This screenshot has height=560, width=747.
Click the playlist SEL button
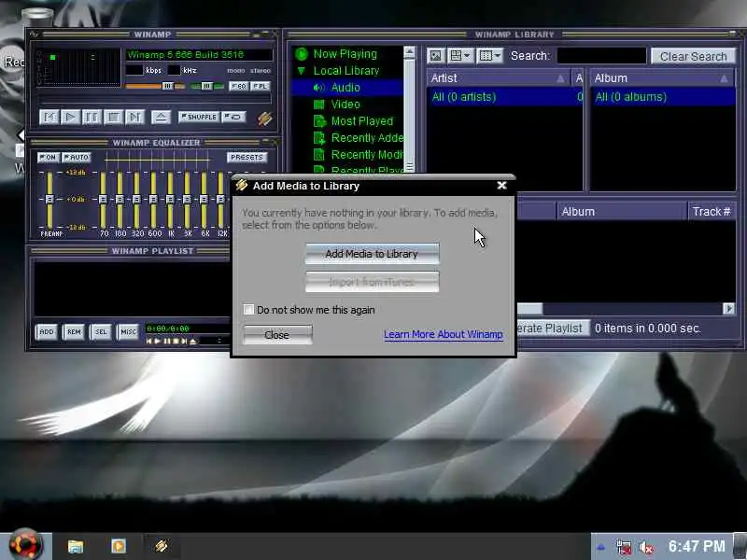click(x=101, y=332)
